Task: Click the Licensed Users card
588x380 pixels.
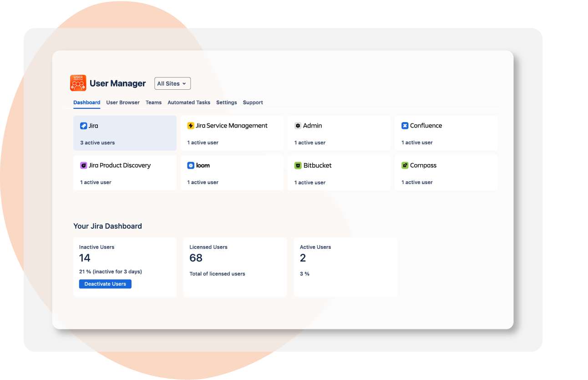Action: coord(235,267)
